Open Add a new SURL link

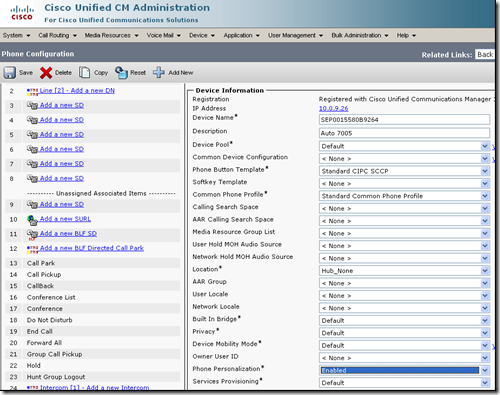[x=65, y=219]
